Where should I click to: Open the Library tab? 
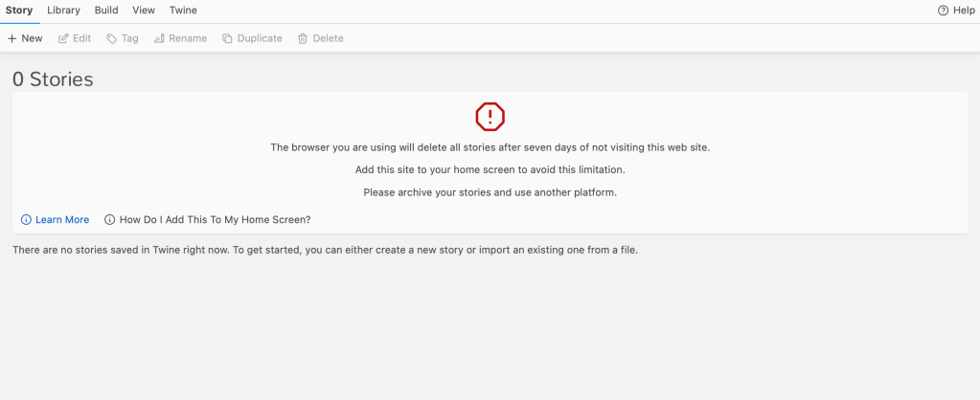click(x=63, y=11)
